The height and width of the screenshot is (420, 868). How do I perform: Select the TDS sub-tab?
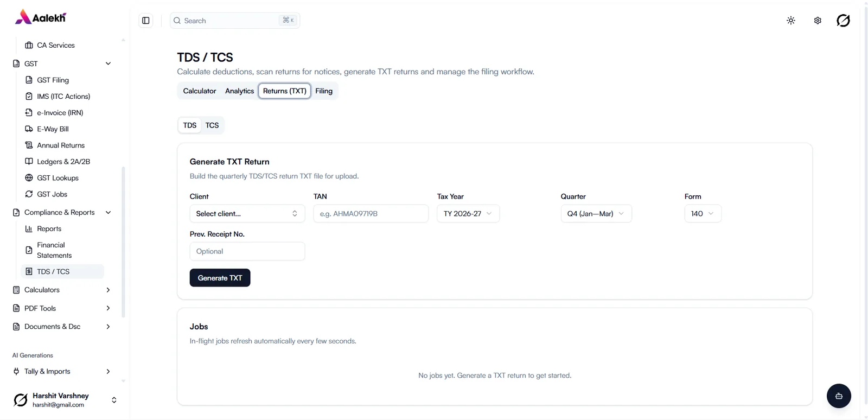[x=190, y=125]
